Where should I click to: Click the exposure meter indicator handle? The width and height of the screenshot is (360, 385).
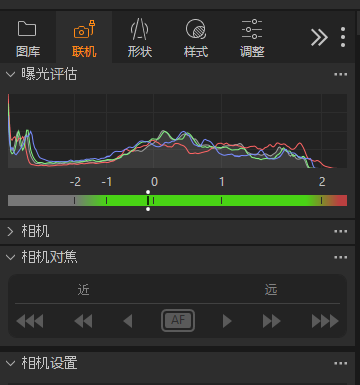[x=148, y=201]
